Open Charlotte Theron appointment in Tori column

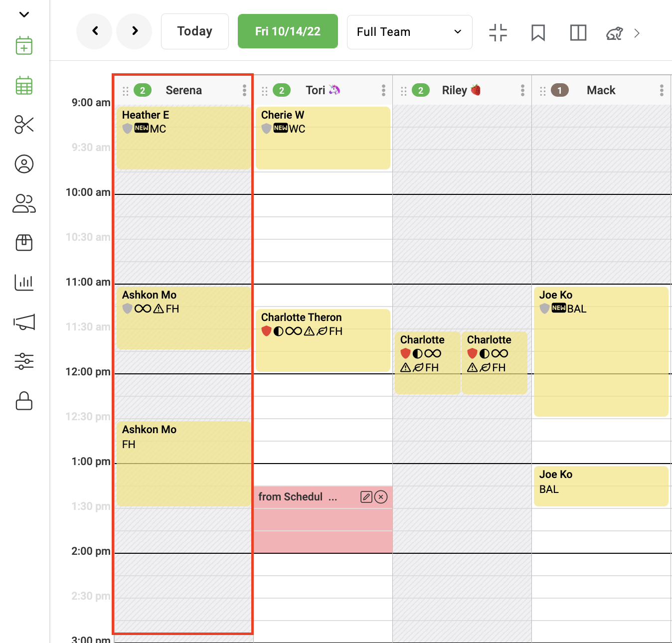tap(323, 340)
